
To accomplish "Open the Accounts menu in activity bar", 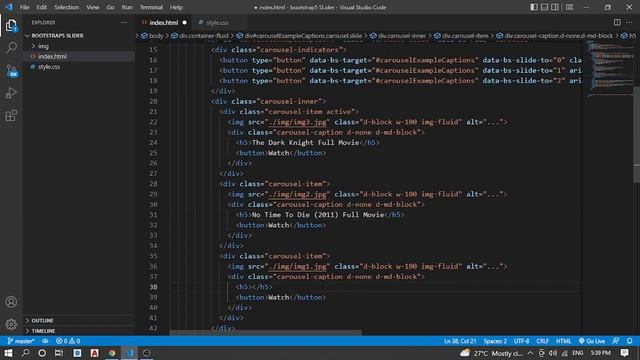I will pyautogui.click(x=11, y=302).
